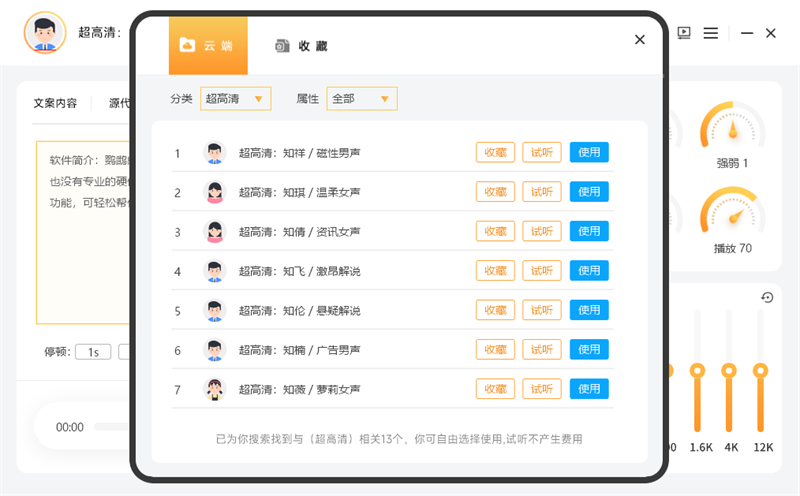
Task: Click the video tutorial icon in title bar
Action: [684, 33]
